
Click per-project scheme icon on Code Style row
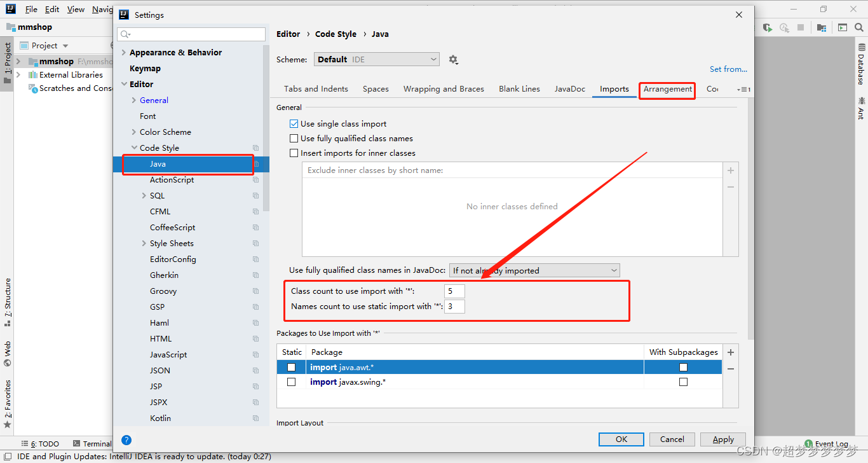click(256, 148)
